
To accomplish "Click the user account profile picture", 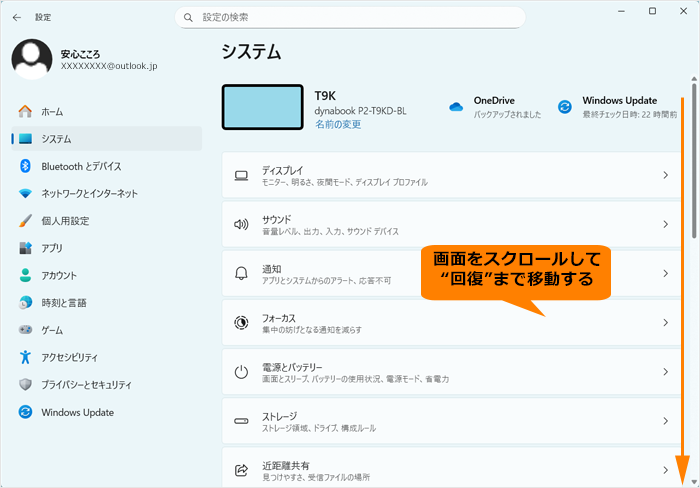I will coord(32,59).
